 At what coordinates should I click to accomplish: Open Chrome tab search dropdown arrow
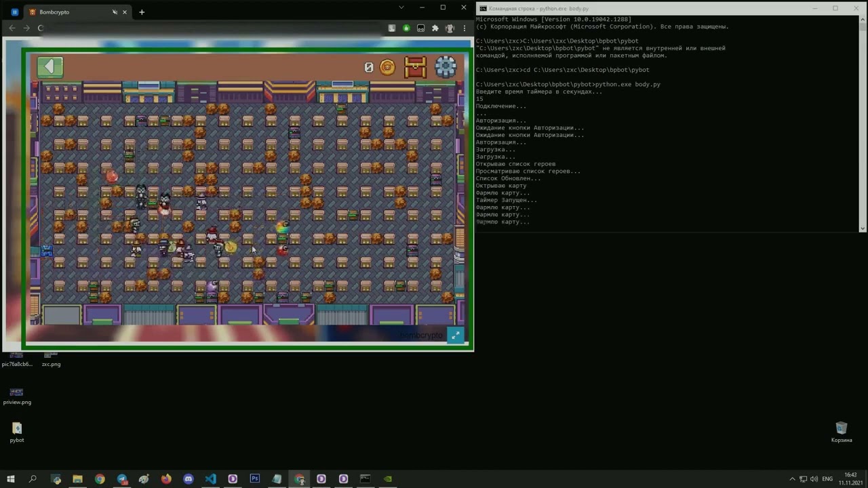[x=401, y=7]
